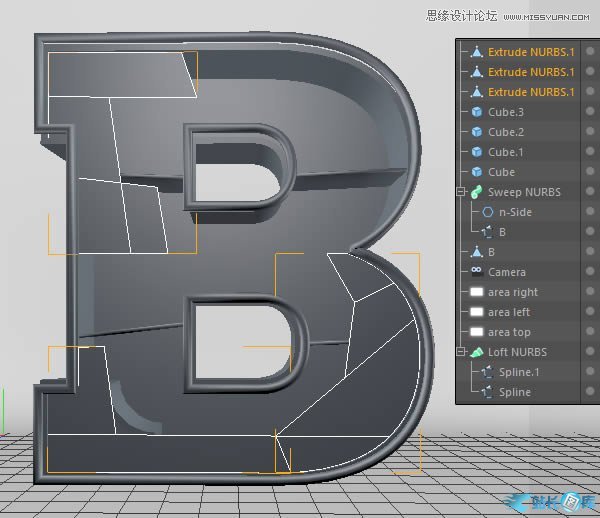Select the area left light label
The image size is (600, 518).
tap(509, 312)
